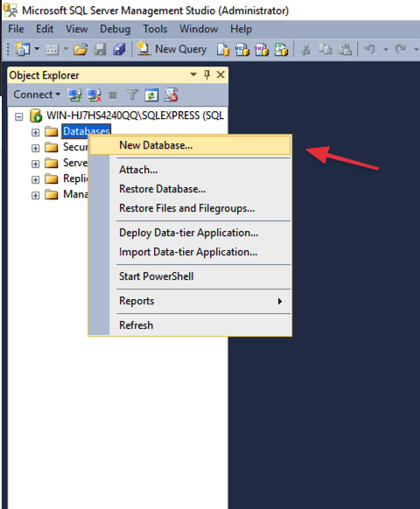Click the Cut scissors icon
420x509 pixels.
pyautogui.click(x=305, y=49)
